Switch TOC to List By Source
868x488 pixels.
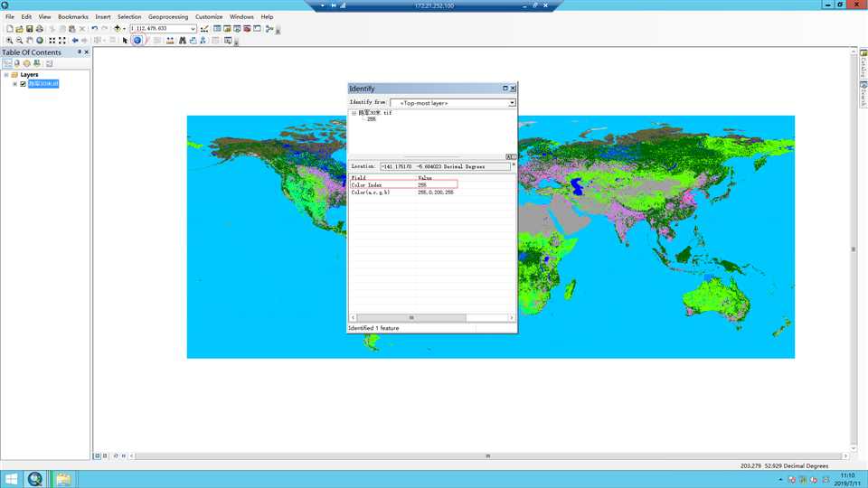coord(17,63)
